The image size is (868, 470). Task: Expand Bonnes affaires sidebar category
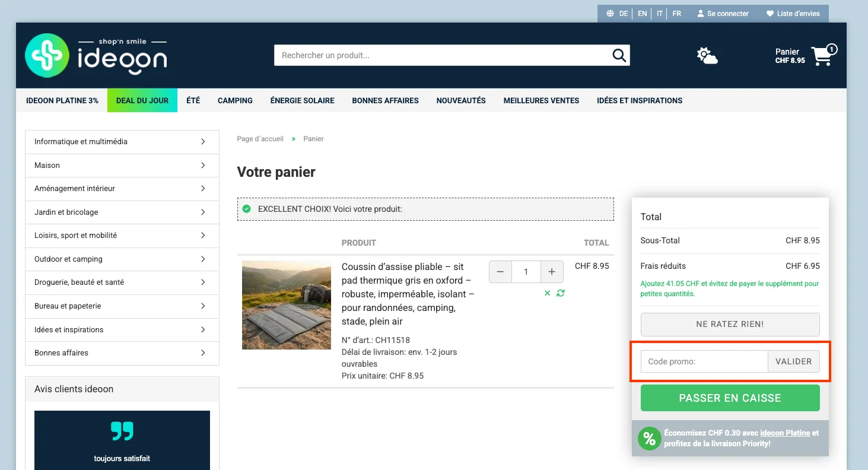coord(122,353)
